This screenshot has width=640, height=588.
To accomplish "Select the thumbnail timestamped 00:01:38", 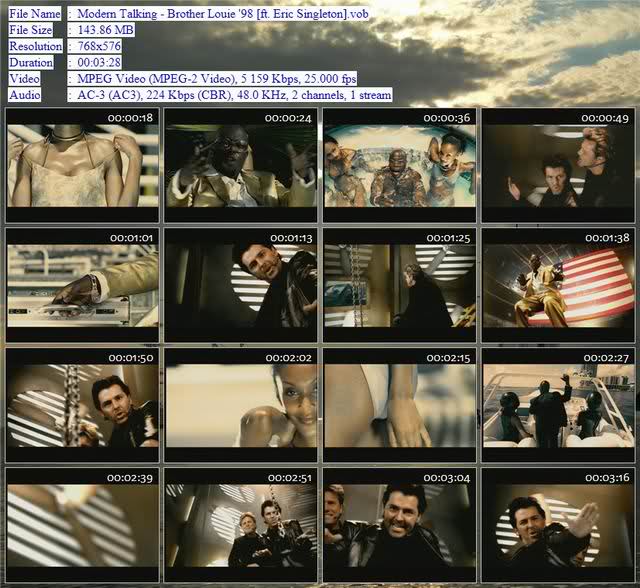I will [558, 285].
